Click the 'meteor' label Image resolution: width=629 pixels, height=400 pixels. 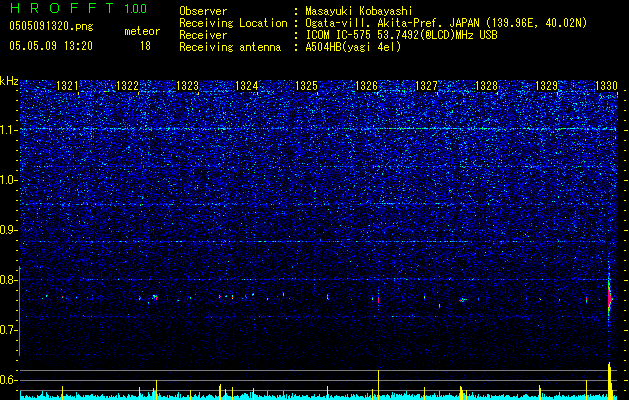click(142, 31)
